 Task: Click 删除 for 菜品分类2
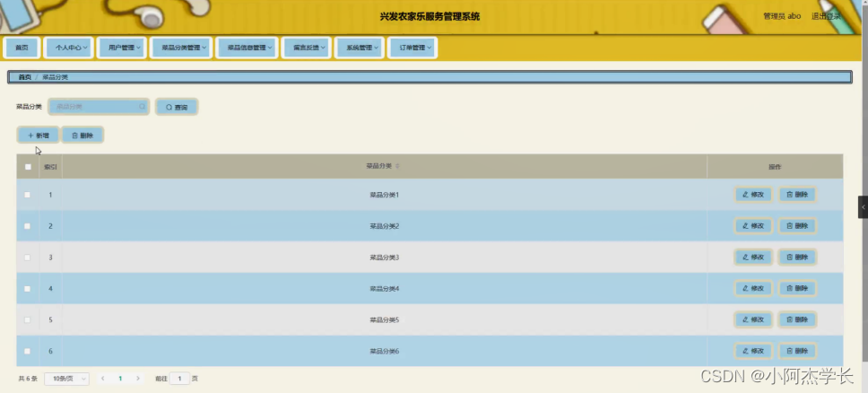[x=797, y=225]
